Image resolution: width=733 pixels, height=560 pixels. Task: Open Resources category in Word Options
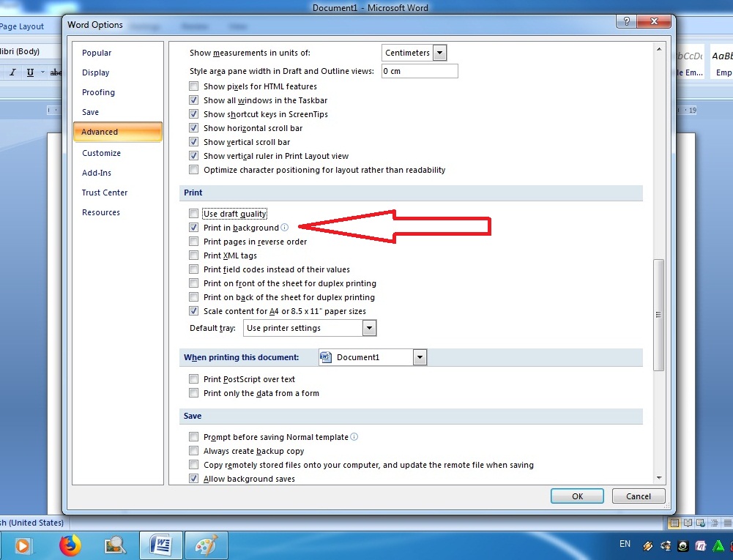(101, 212)
